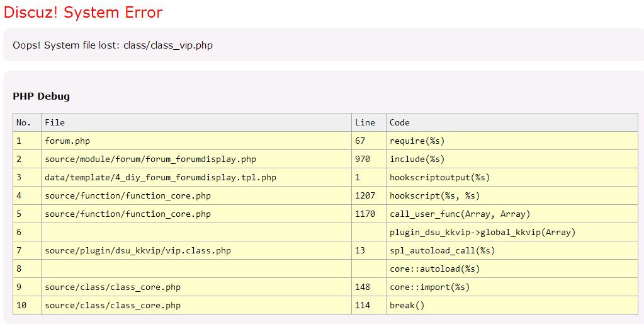Select line number 67 cell
The height and width of the screenshot is (324, 644).
pyautogui.click(x=369, y=141)
